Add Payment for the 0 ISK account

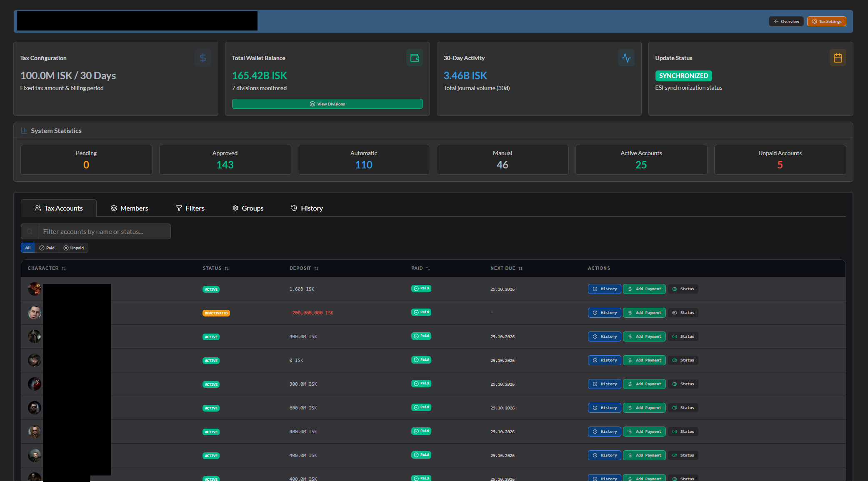click(644, 360)
